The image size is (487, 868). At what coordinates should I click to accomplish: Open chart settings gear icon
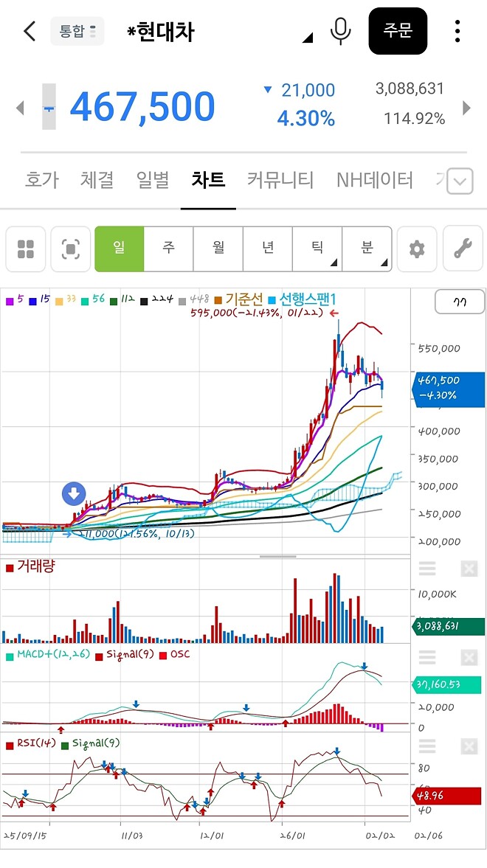417,249
